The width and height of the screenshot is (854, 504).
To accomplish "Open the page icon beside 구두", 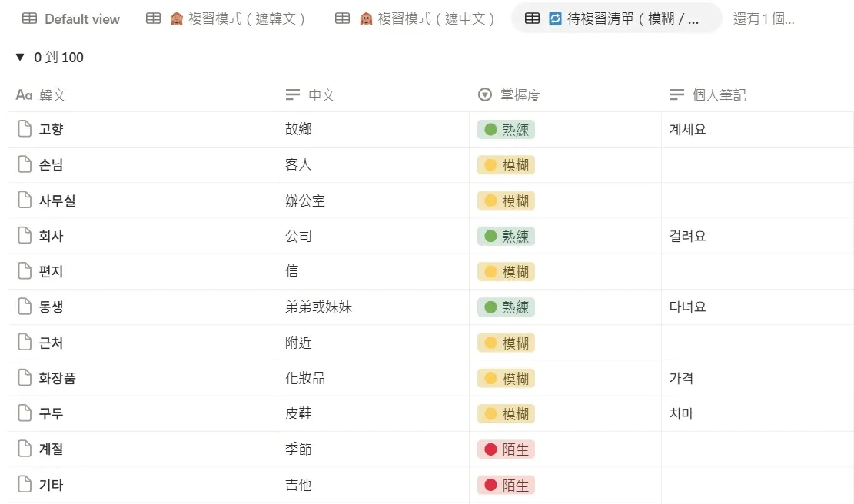I will coord(25,413).
